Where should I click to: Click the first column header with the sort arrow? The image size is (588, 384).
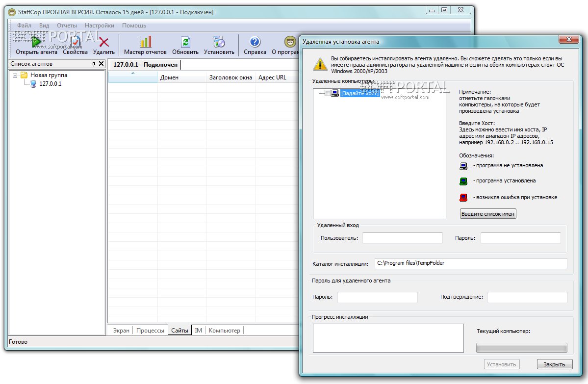coord(133,77)
